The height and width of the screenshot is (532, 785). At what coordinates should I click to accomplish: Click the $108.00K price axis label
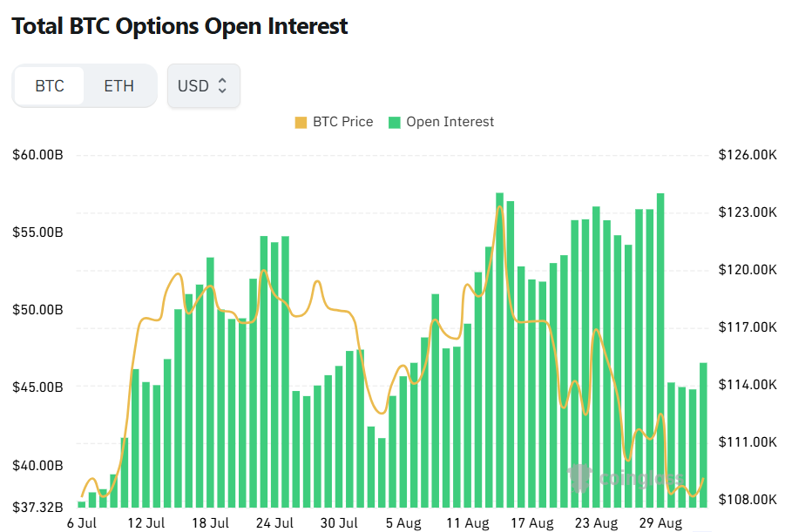[x=748, y=499]
